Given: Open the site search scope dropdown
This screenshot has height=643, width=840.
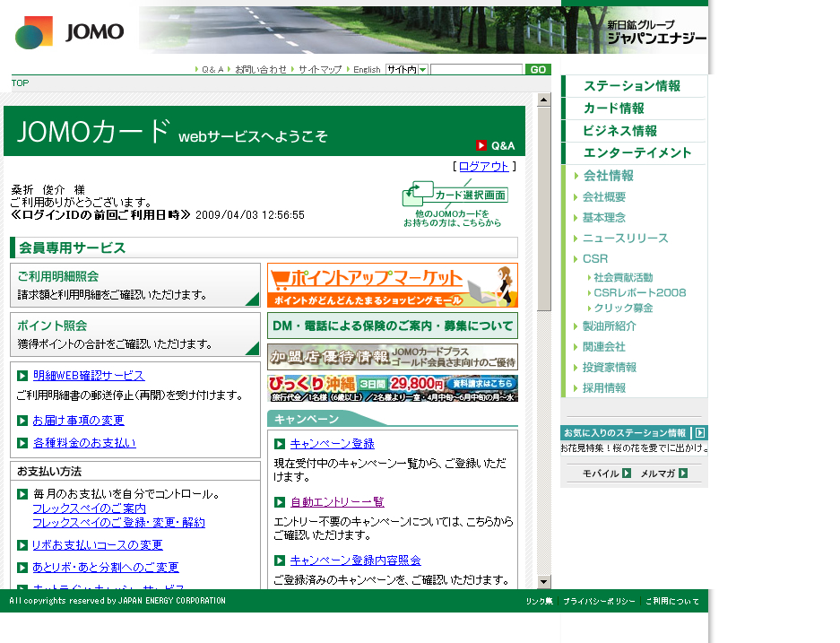Looking at the screenshot, I should pyautogui.click(x=422, y=70).
